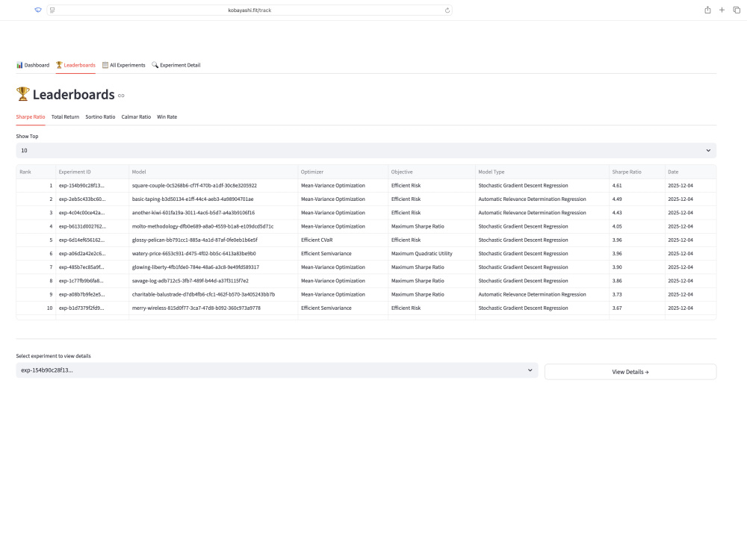Click the address bar URL kobayashi.fit/track
Image resolution: width=747 pixels, height=560 pixels.
click(x=249, y=10)
